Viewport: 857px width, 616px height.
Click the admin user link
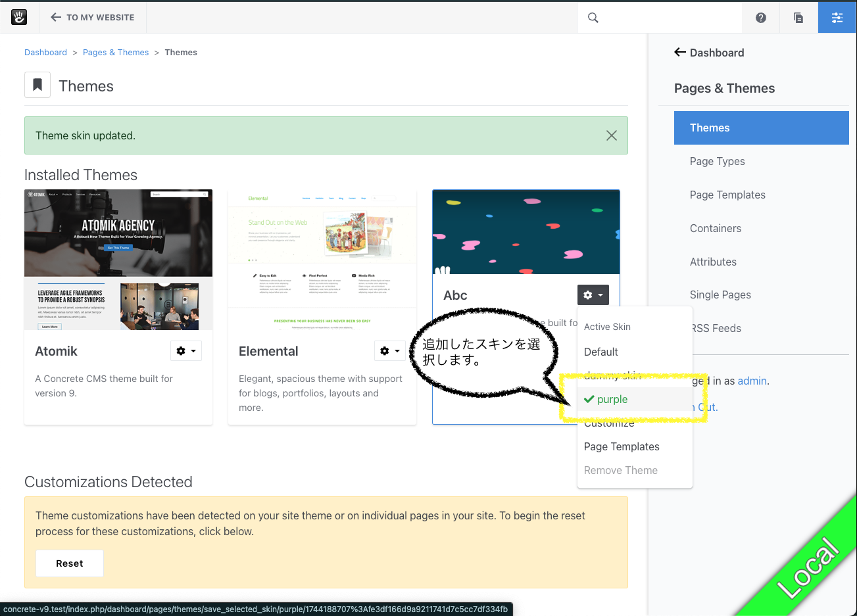coord(752,381)
